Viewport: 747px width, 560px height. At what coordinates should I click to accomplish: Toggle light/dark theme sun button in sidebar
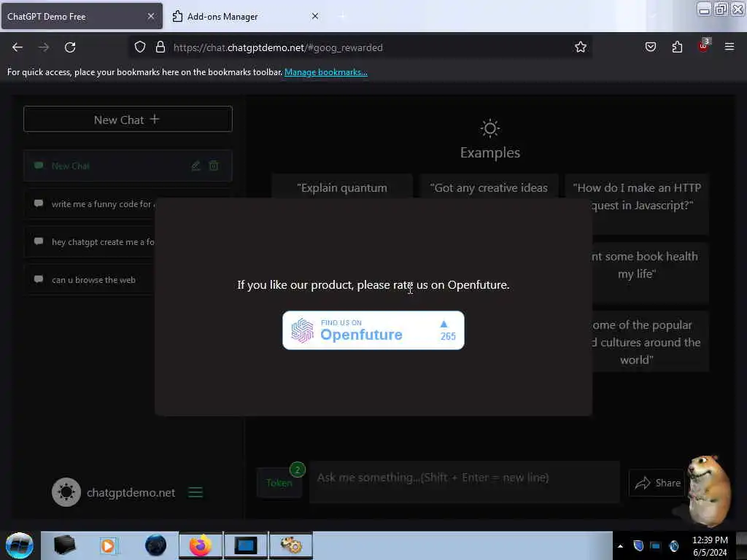(x=66, y=492)
